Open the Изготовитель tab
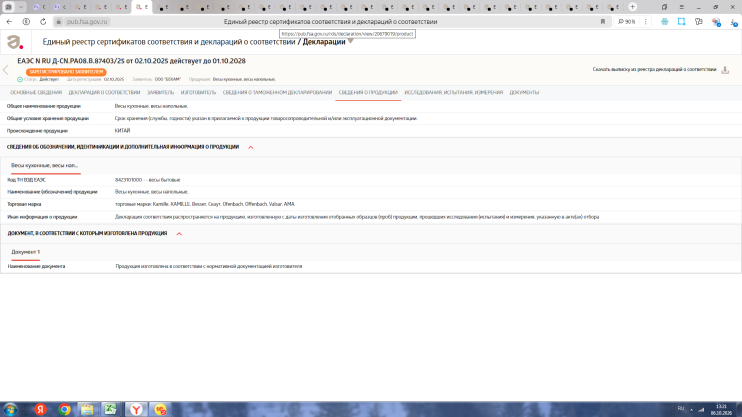This screenshot has width=742, height=417. pos(198,93)
